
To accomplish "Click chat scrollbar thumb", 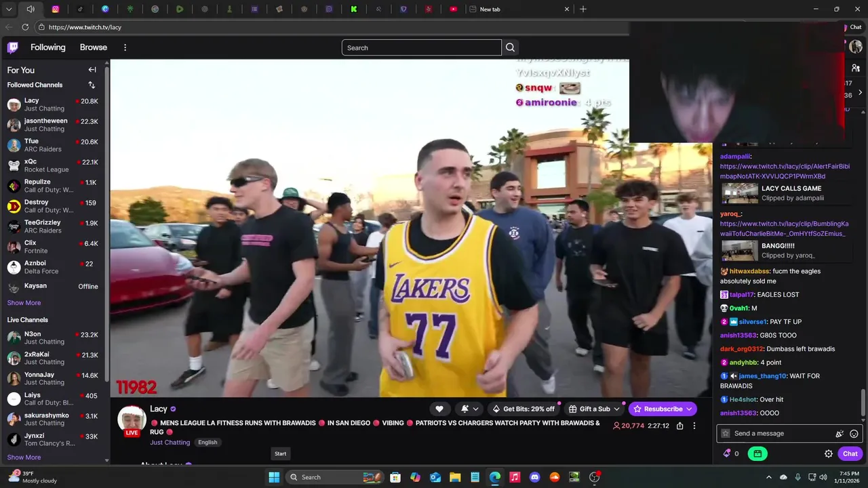I will point(863,403).
